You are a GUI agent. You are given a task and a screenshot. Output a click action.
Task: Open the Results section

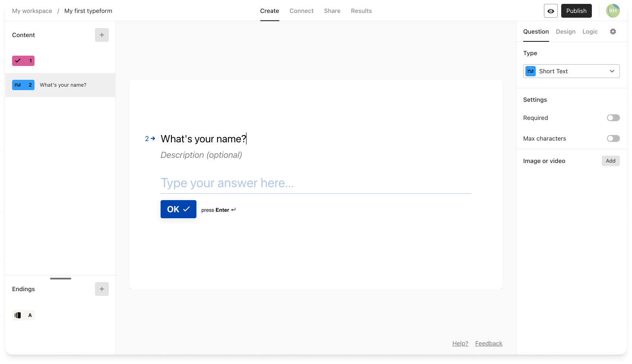tap(361, 11)
